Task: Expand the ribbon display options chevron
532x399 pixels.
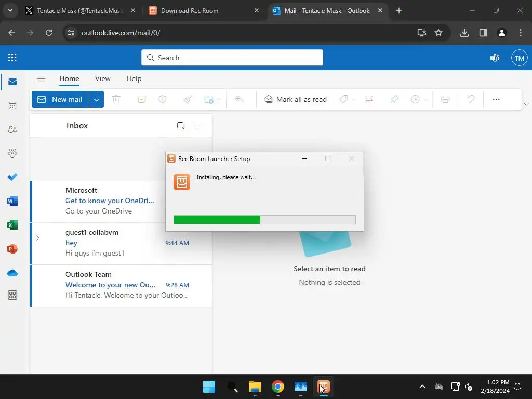Action: [526, 104]
